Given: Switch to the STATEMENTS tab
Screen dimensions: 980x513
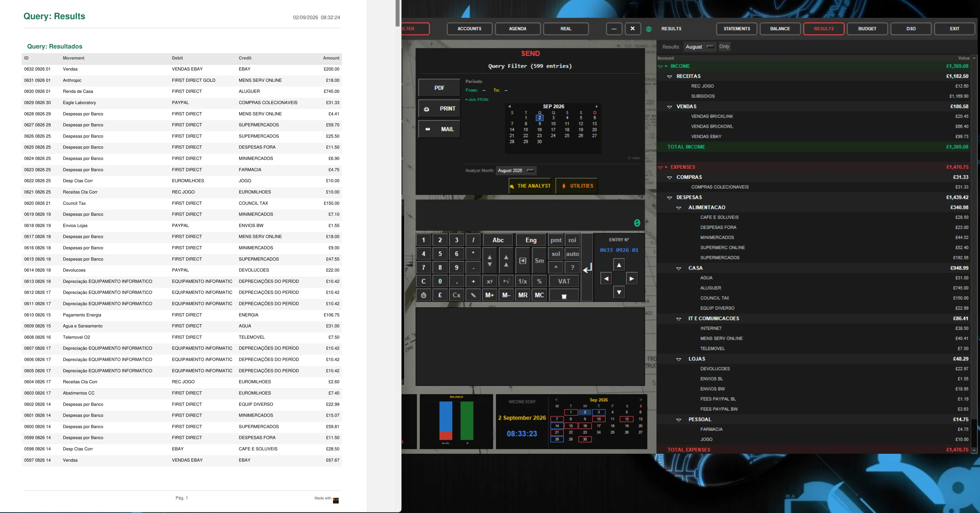Looking at the screenshot, I should [x=736, y=29].
